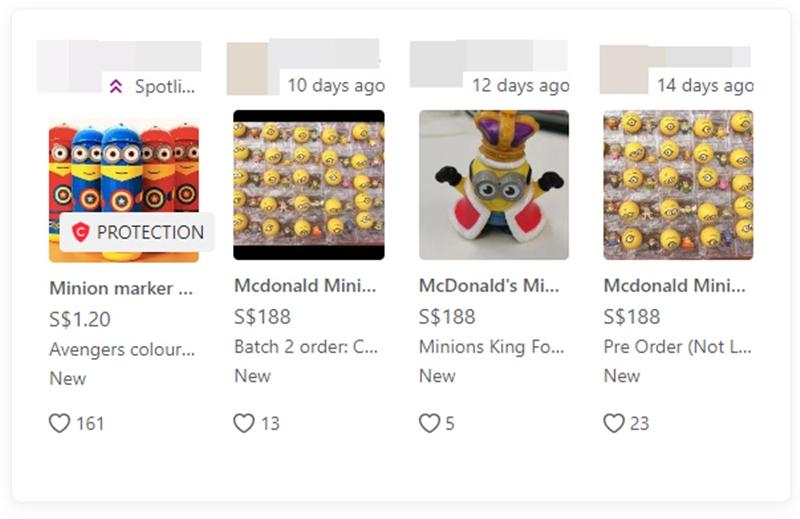
Task: Open the "Minion marker ..." listing title
Action: [x=121, y=288]
